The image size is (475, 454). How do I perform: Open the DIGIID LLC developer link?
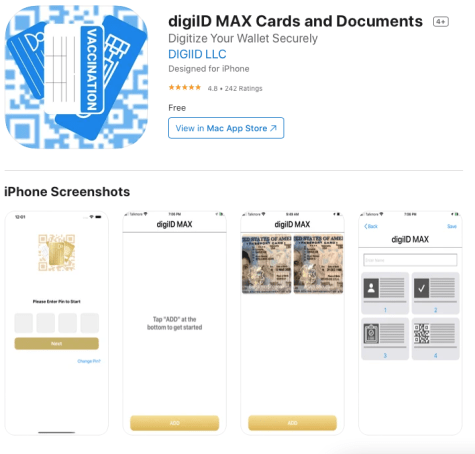click(197, 54)
